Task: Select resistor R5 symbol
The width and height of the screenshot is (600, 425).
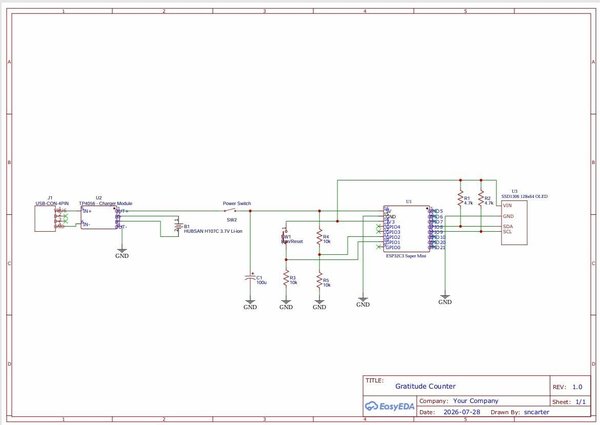Action: (x=319, y=281)
